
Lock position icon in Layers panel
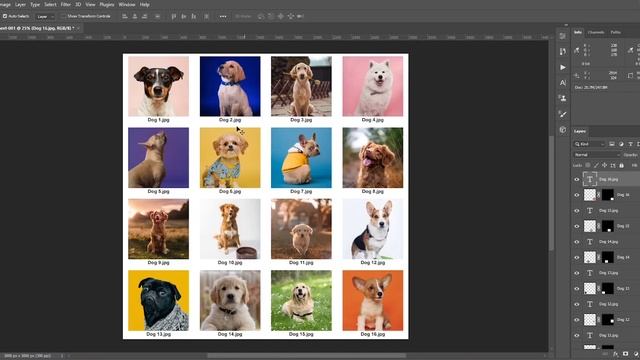point(604,165)
